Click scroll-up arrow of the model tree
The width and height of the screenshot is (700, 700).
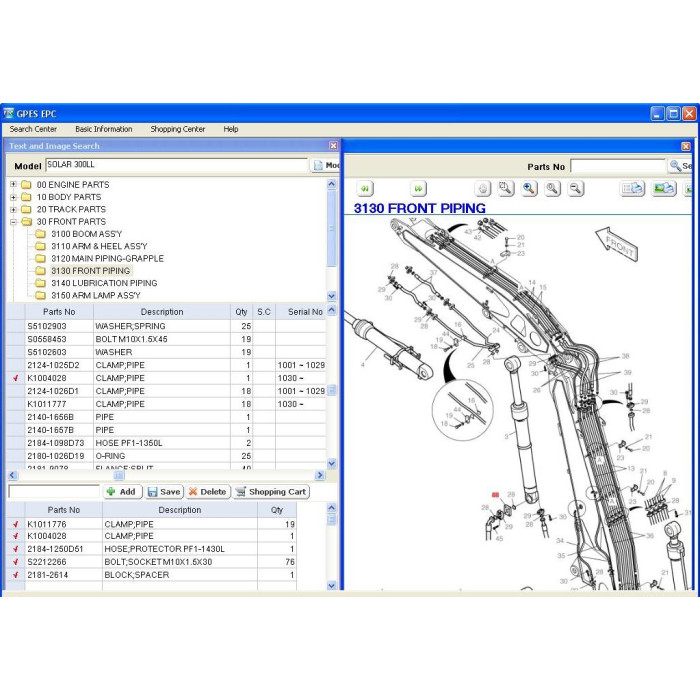[x=331, y=183]
